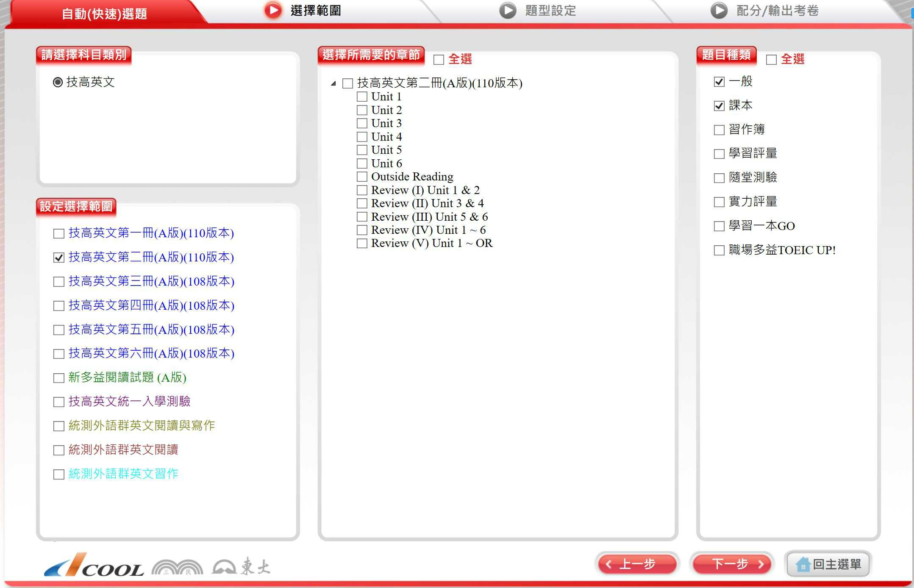Click the 題型設定 step play icon
Screen dimensions: 914x588
click(508, 11)
